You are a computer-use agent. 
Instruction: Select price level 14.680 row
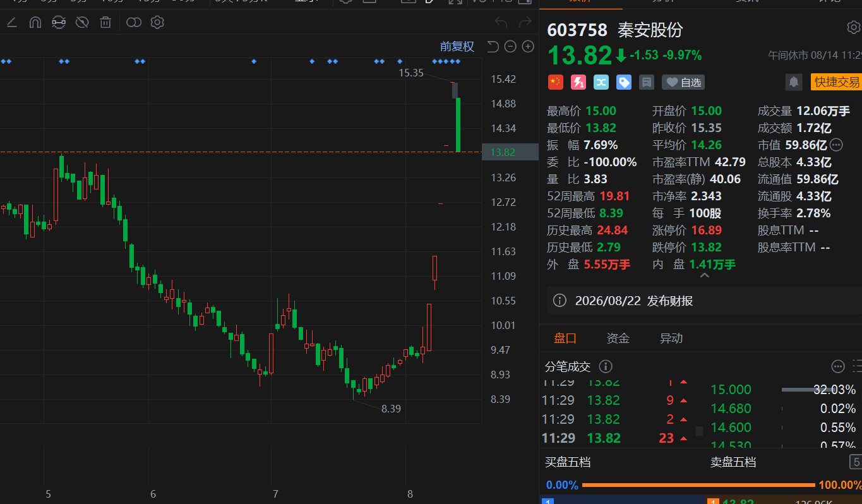(783, 409)
